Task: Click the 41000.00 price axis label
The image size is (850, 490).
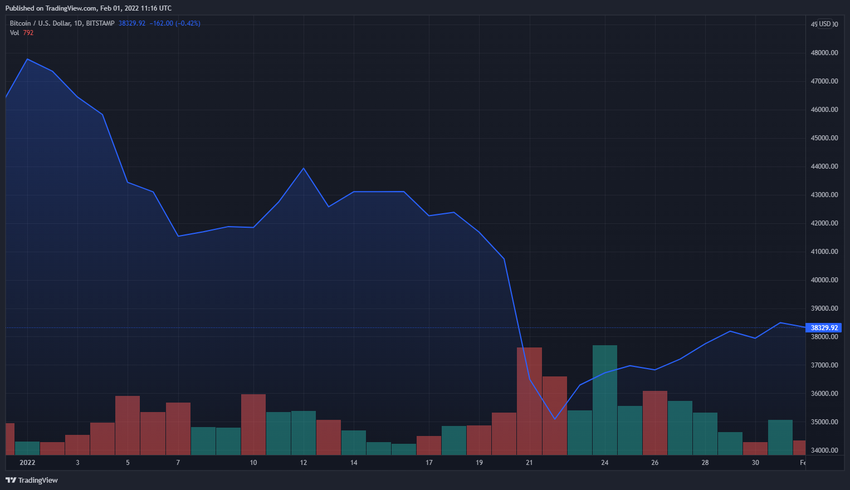Action: point(825,252)
